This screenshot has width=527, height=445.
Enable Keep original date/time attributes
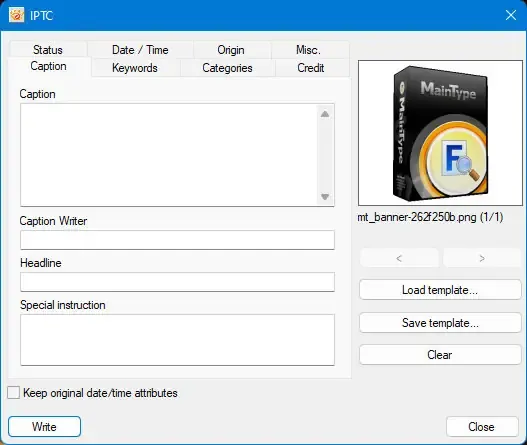click(13, 393)
